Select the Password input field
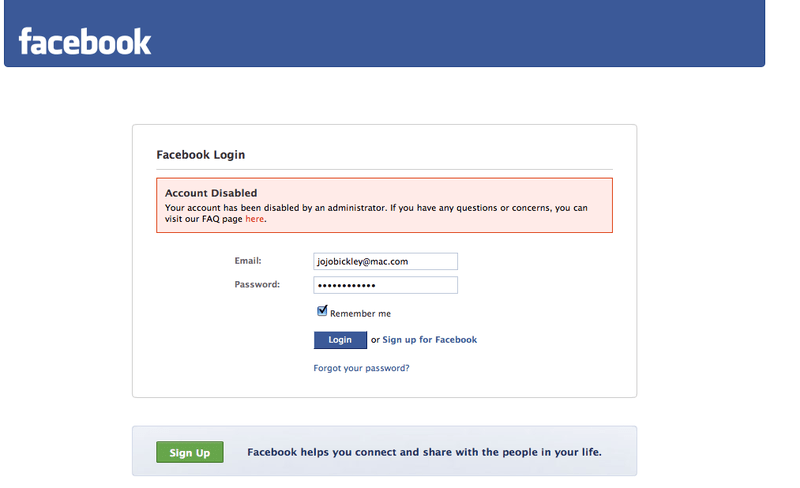Viewport: 800px width, 488px height. pos(385,285)
